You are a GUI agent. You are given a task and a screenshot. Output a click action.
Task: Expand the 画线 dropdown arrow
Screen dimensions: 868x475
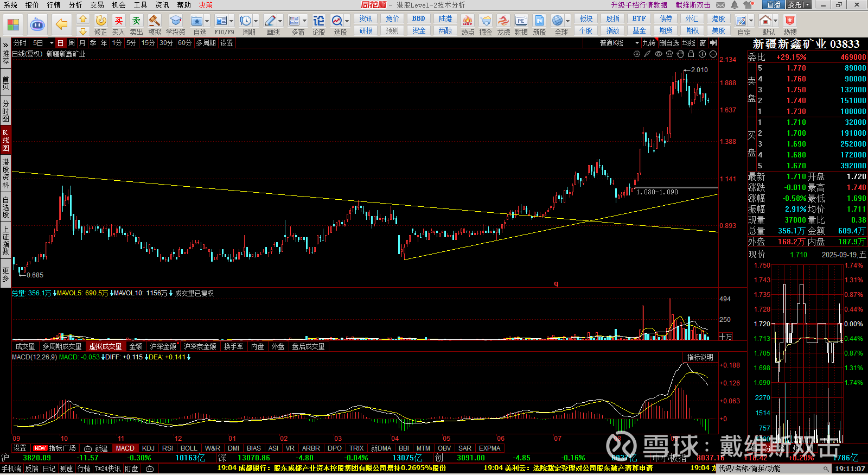280,22
